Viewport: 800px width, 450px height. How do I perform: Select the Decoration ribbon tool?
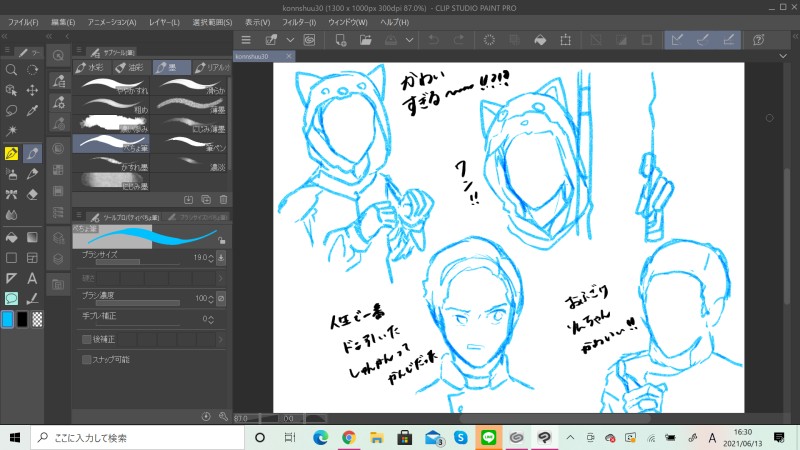coord(11,194)
